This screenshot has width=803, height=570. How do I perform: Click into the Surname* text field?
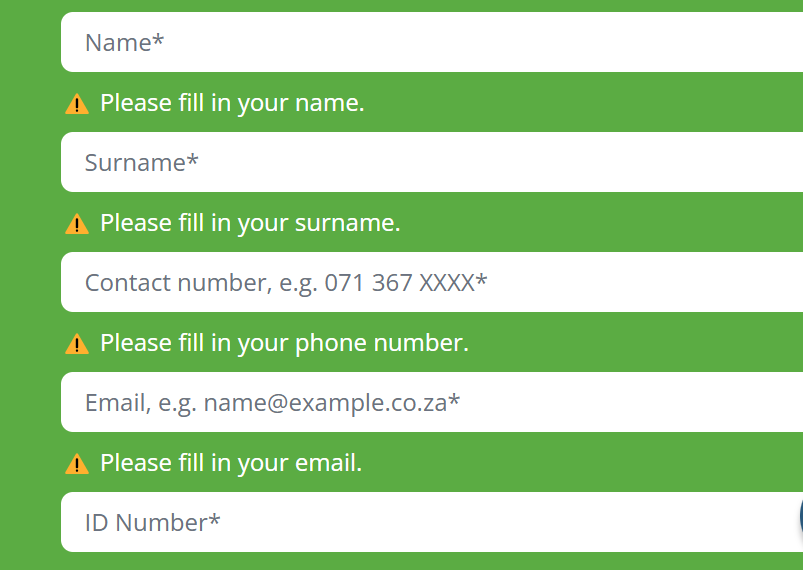(432, 162)
